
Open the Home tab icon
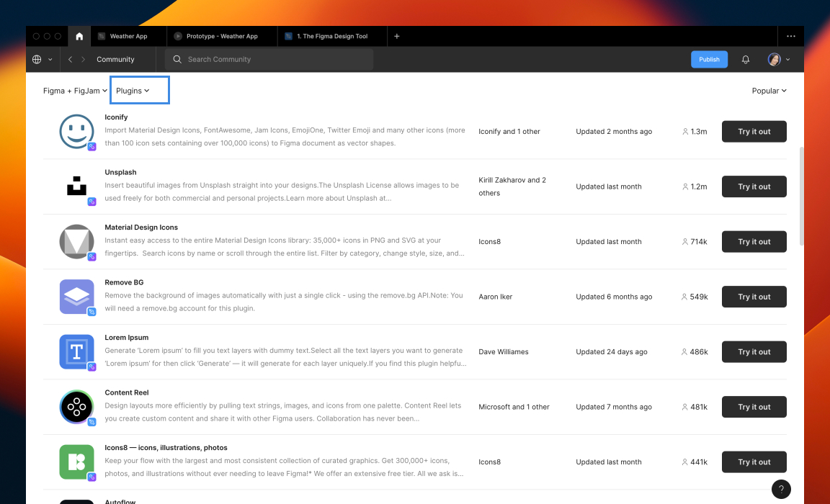[79, 37]
